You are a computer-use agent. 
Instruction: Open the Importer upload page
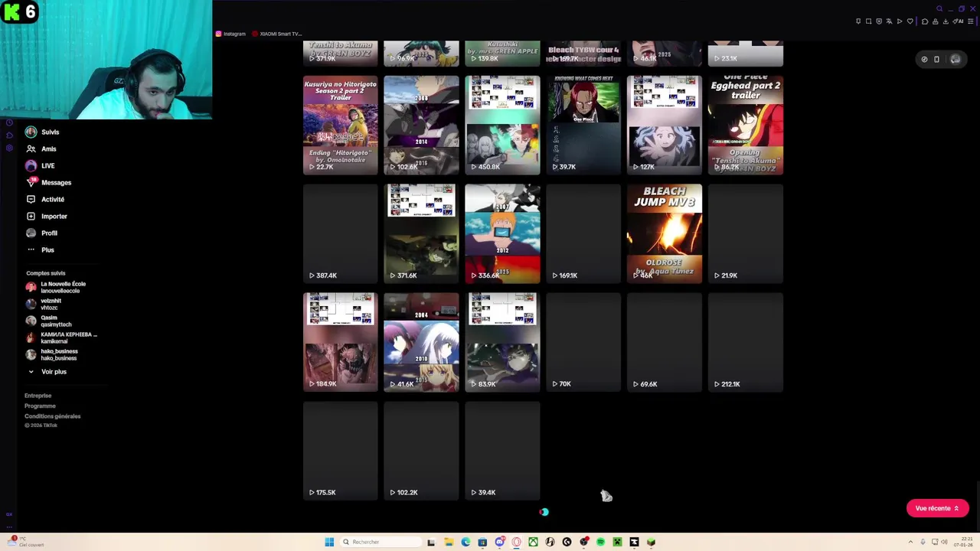47,216
